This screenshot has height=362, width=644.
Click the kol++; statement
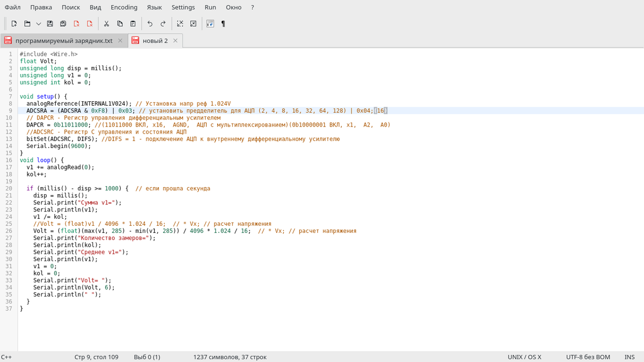(x=36, y=174)
